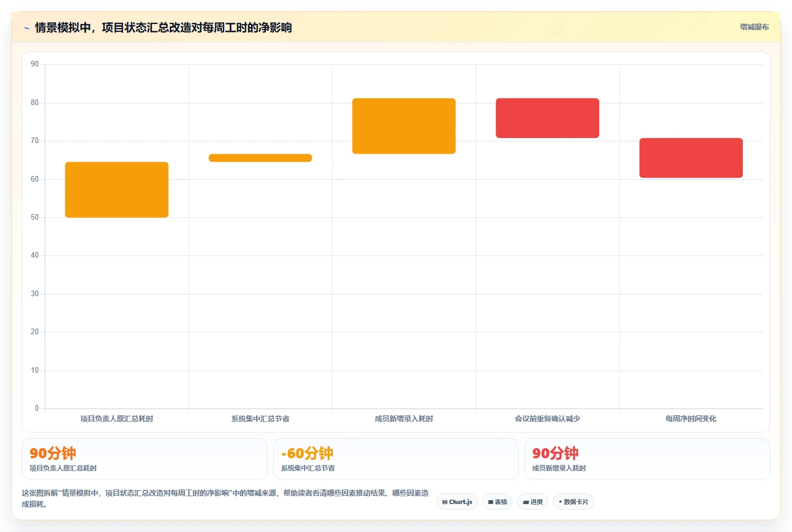The width and height of the screenshot is (792, 532).
Task: Click x-axis label 系统集中汇总节省
Action: pos(260,419)
